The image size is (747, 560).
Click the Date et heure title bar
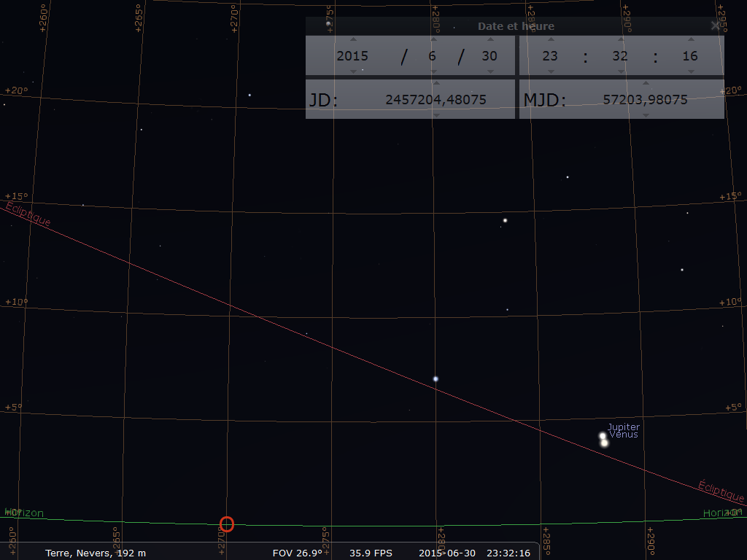click(515, 26)
